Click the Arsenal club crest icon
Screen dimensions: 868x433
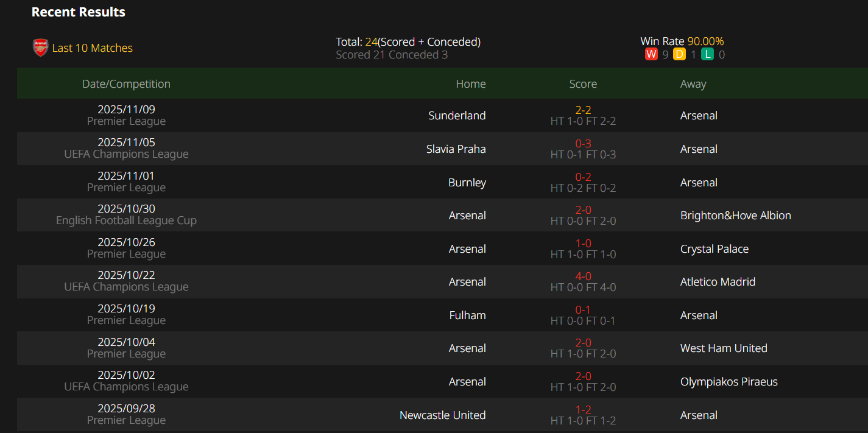click(x=40, y=48)
